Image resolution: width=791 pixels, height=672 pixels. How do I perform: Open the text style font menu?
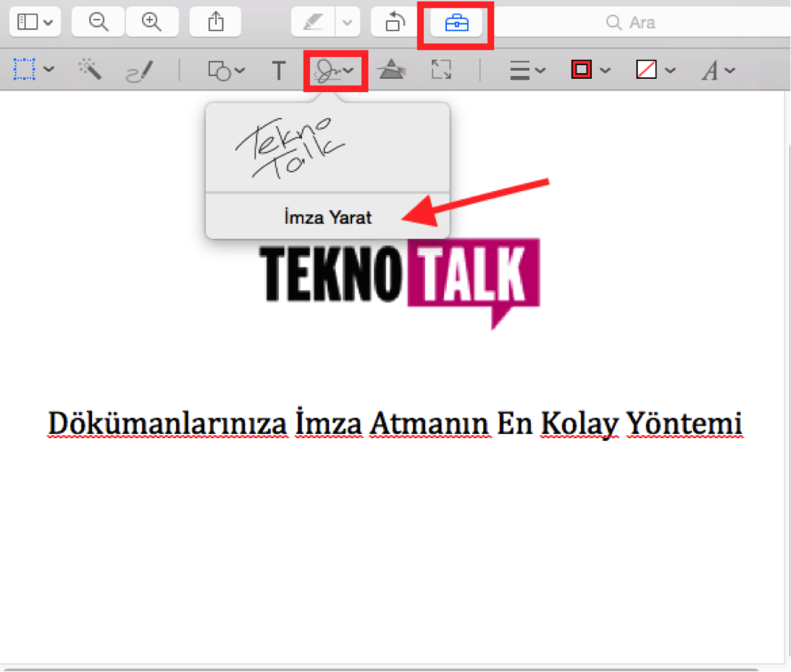coord(719,70)
